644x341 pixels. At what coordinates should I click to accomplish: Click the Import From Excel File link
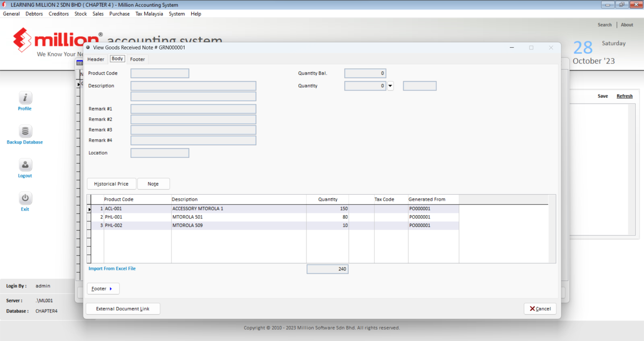click(x=112, y=269)
